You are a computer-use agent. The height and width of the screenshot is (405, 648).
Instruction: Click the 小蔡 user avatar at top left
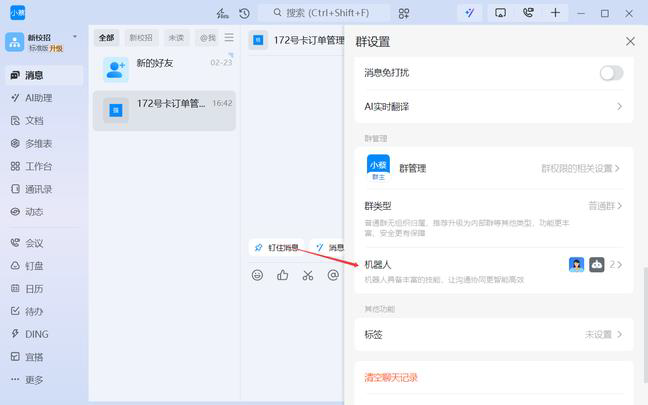pos(17,13)
